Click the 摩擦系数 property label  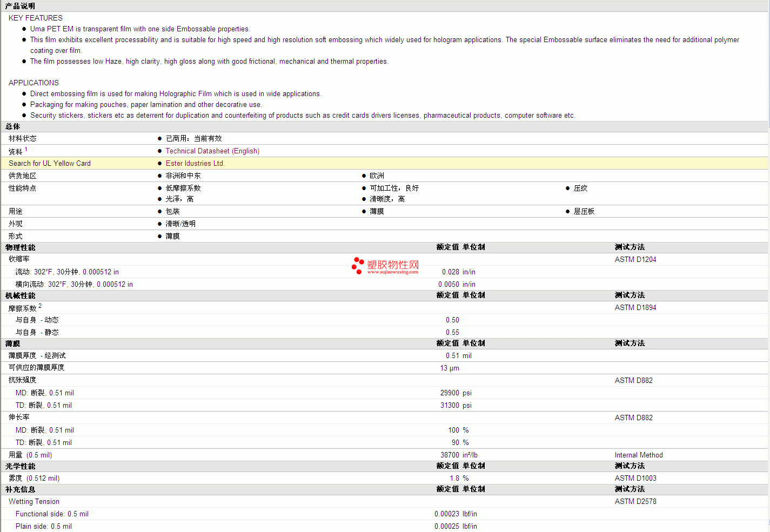click(x=23, y=308)
